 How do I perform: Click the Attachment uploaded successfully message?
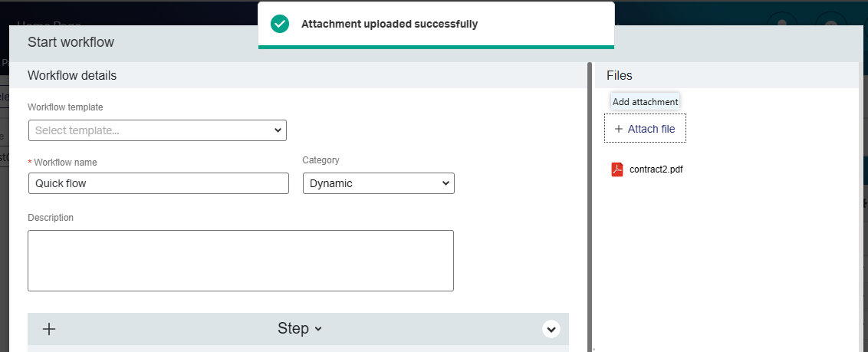tap(390, 24)
